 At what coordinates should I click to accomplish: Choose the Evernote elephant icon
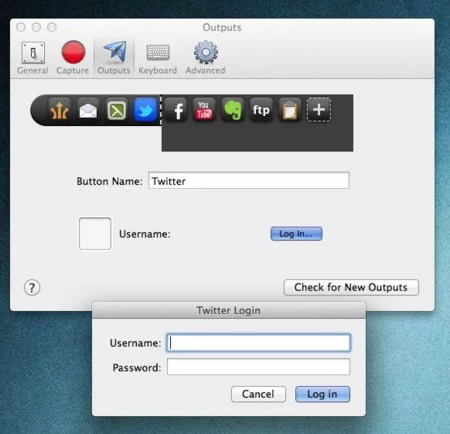tap(232, 110)
